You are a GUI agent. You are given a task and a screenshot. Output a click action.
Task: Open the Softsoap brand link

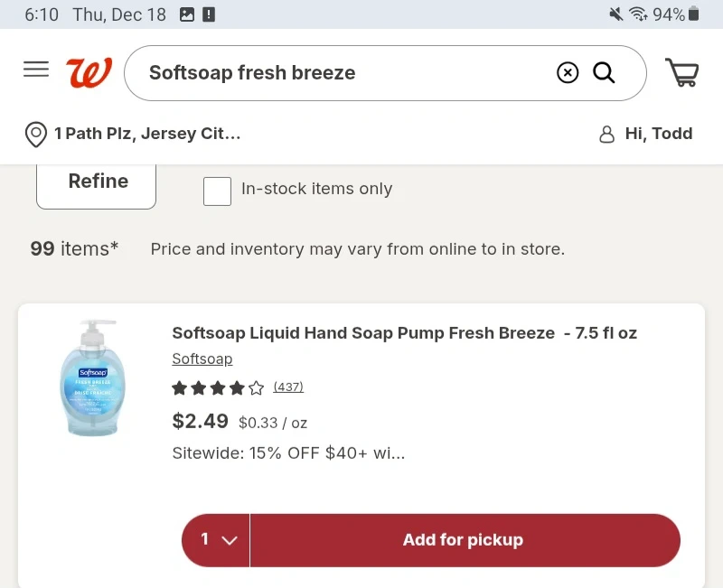click(202, 359)
